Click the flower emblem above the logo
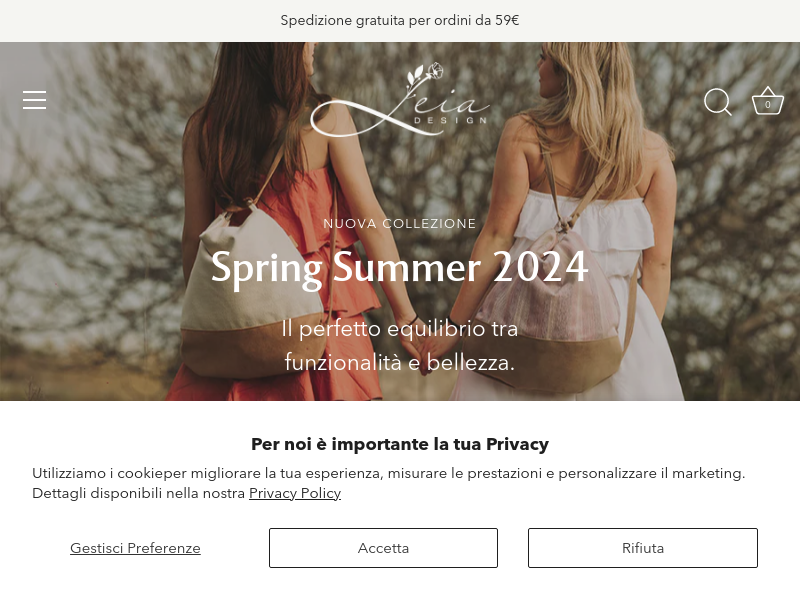Screen dimensions: 800x600 click(x=424, y=75)
